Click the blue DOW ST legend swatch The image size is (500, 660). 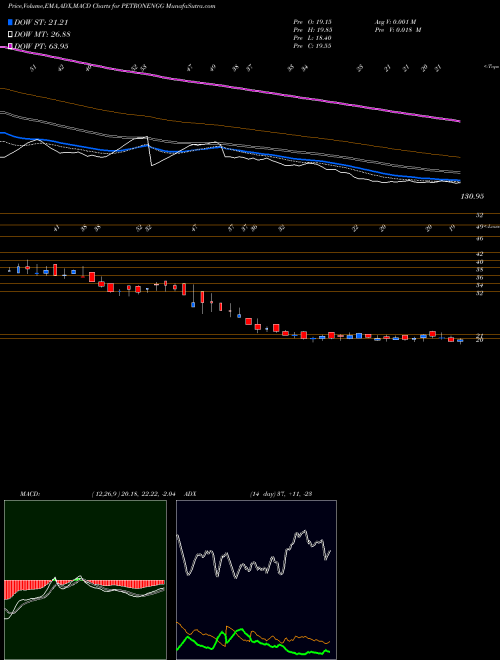11,22
